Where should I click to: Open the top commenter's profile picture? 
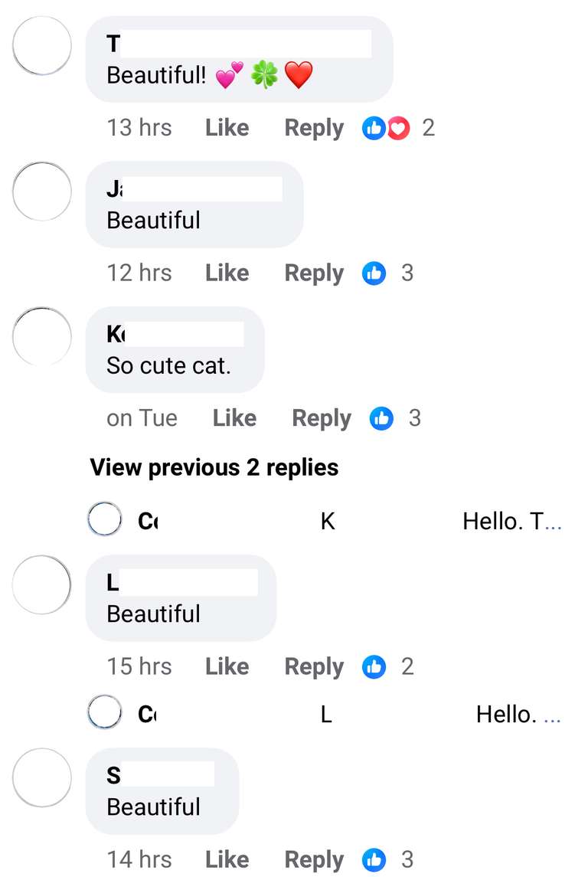click(x=41, y=46)
